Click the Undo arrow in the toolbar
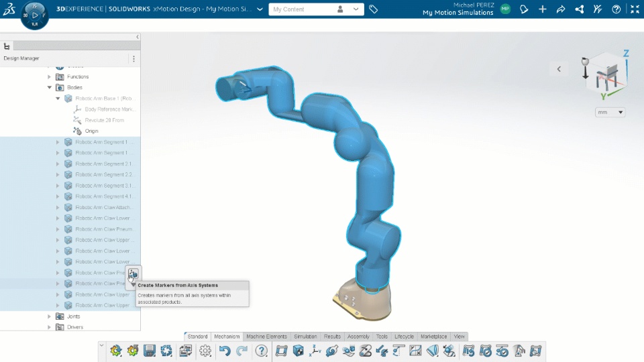644x362 pixels. (x=225, y=351)
